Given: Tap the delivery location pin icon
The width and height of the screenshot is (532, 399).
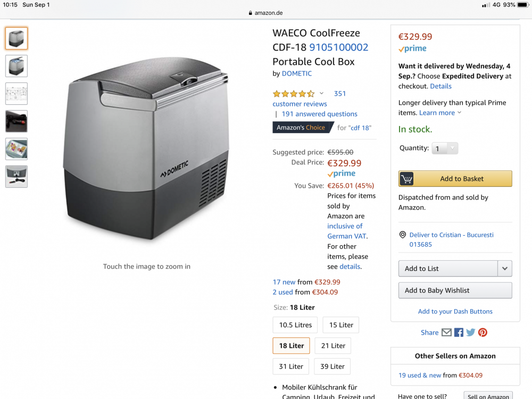Looking at the screenshot, I should point(403,235).
